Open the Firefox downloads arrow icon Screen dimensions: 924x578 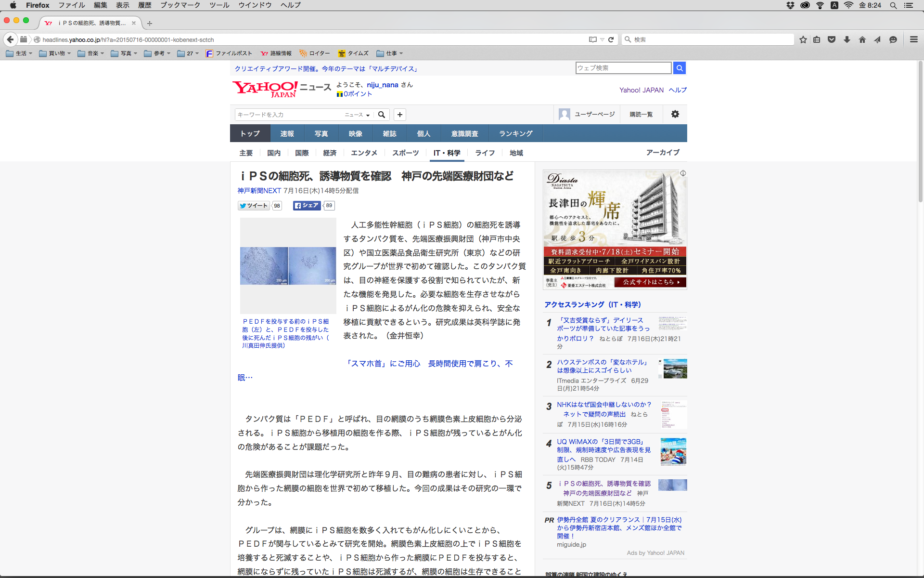pyautogui.click(x=847, y=39)
